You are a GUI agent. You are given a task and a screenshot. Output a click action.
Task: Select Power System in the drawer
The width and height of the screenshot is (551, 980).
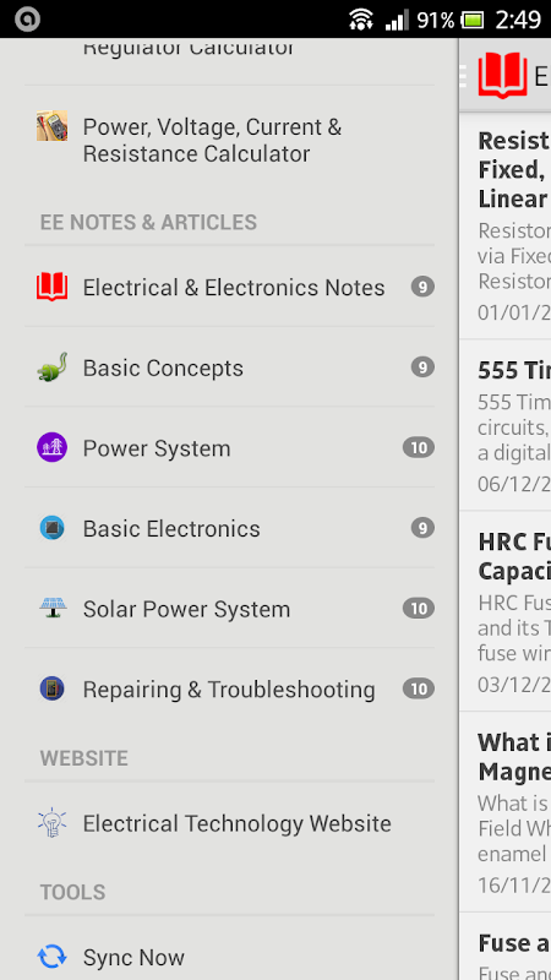[x=157, y=449]
